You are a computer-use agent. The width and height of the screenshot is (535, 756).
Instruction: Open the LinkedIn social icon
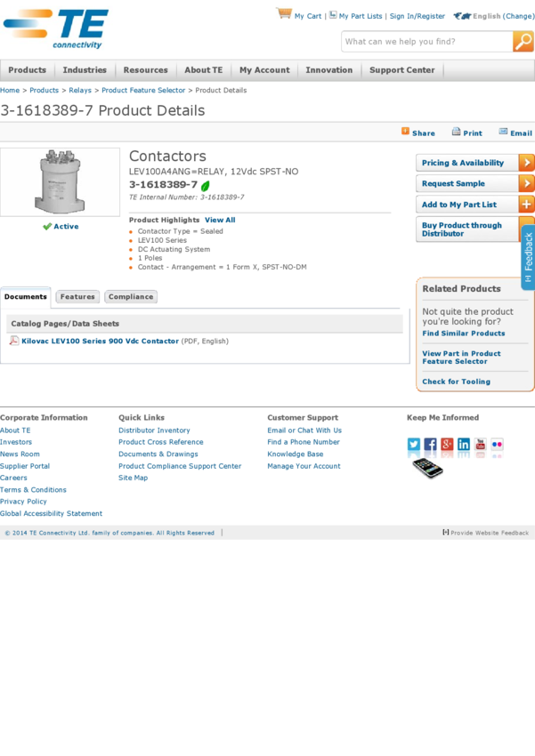click(x=464, y=444)
